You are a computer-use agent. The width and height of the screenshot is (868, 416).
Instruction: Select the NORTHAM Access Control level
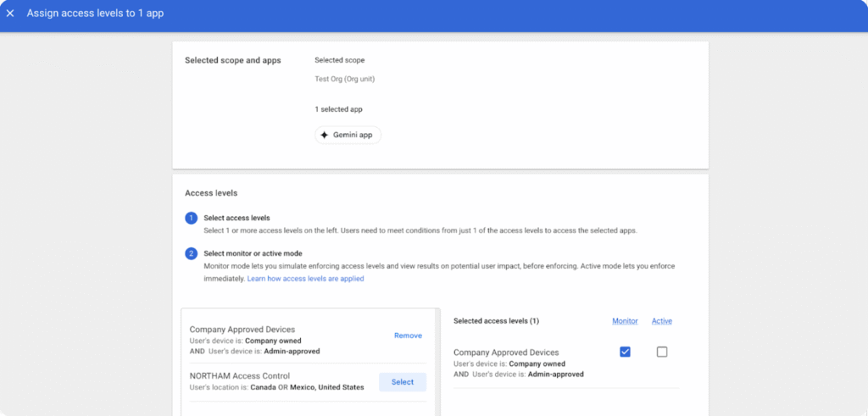(403, 382)
